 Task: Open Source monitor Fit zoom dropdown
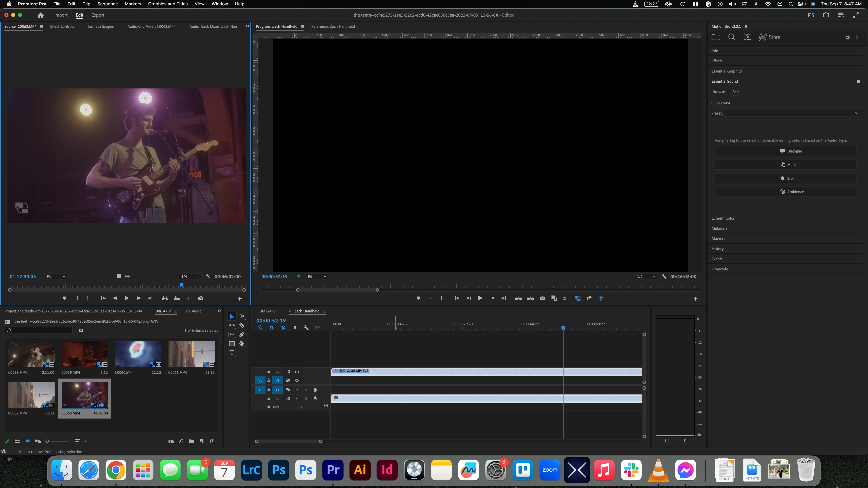click(56, 277)
